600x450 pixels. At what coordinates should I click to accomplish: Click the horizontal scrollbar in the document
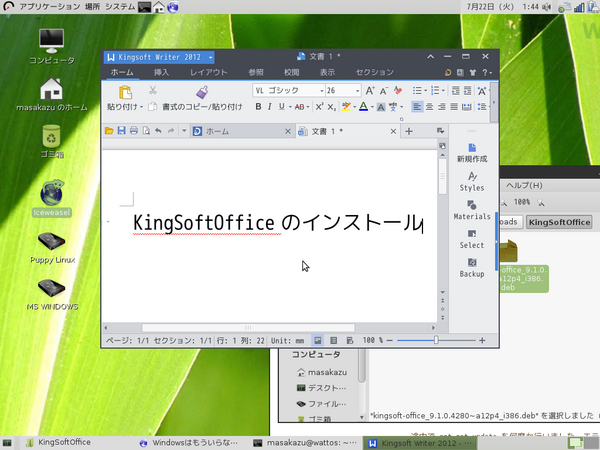click(x=248, y=328)
